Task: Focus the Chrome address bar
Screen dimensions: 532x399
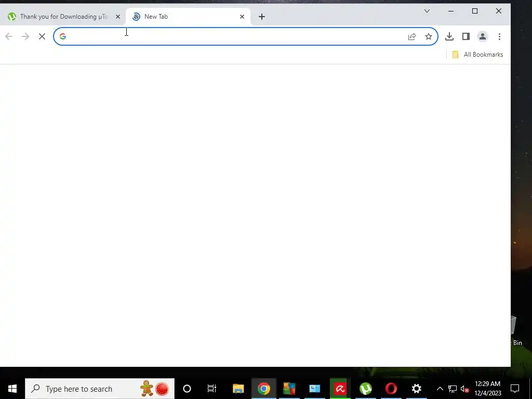Action: (x=246, y=36)
